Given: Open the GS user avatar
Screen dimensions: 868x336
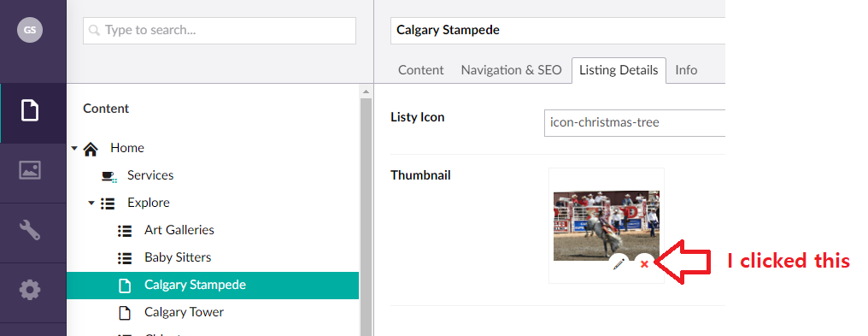Looking at the screenshot, I should [30, 30].
